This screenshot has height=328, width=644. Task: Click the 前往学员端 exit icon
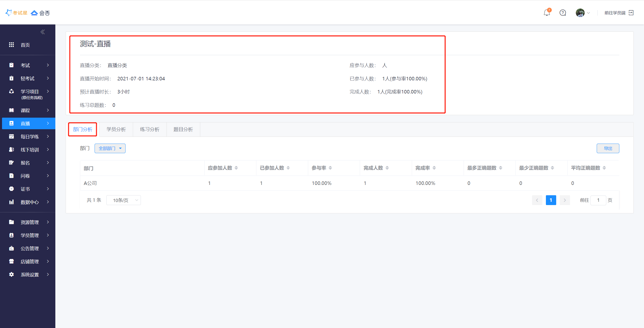coord(631,13)
